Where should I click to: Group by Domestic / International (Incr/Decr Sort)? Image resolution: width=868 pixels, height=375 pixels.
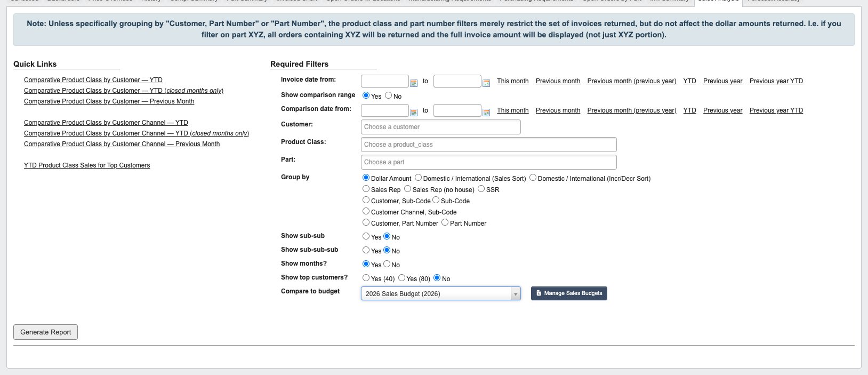pyautogui.click(x=533, y=178)
